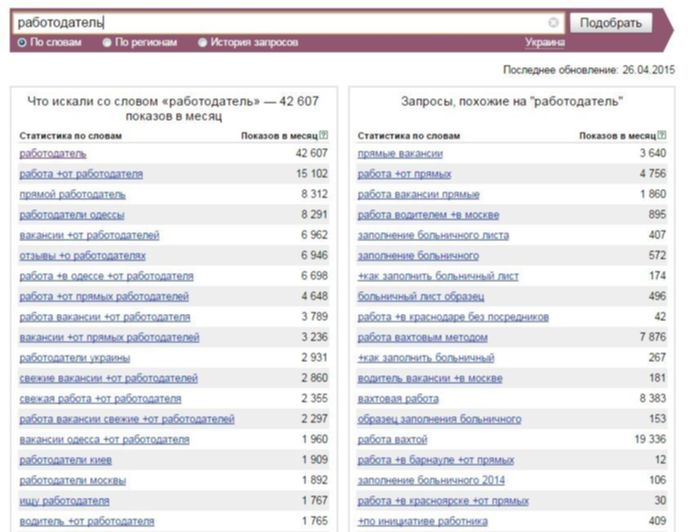The image size is (688, 532).
Task: Open help icon beside right 'Показов в месяц'
Action: tap(662, 135)
